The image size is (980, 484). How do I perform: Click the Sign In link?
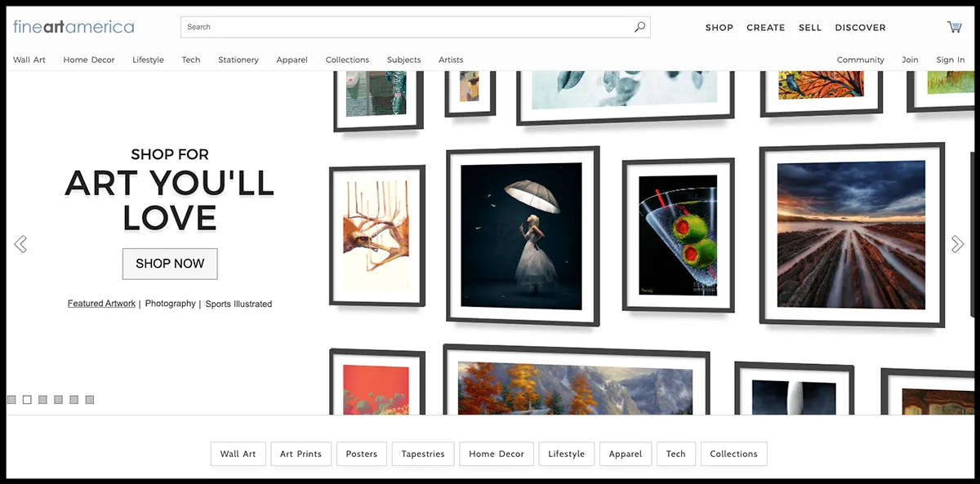click(x=950, y=60)
